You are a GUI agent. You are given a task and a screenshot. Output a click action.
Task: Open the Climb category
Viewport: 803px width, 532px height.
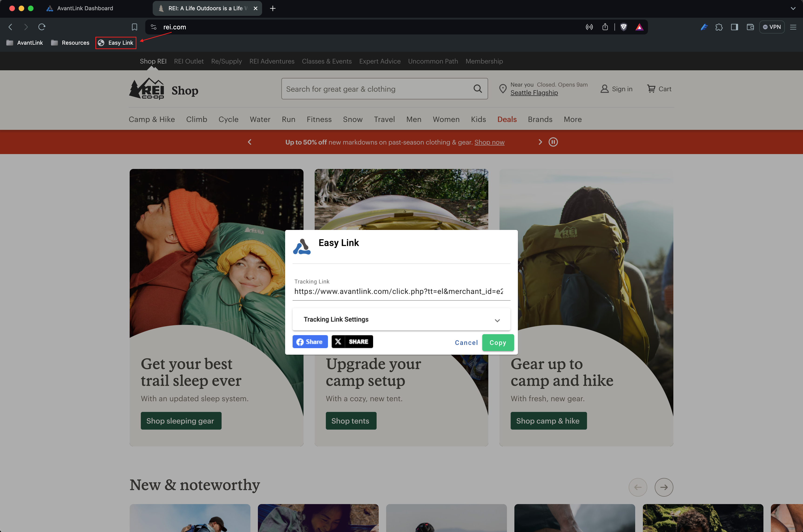click(x=196, y=119)
